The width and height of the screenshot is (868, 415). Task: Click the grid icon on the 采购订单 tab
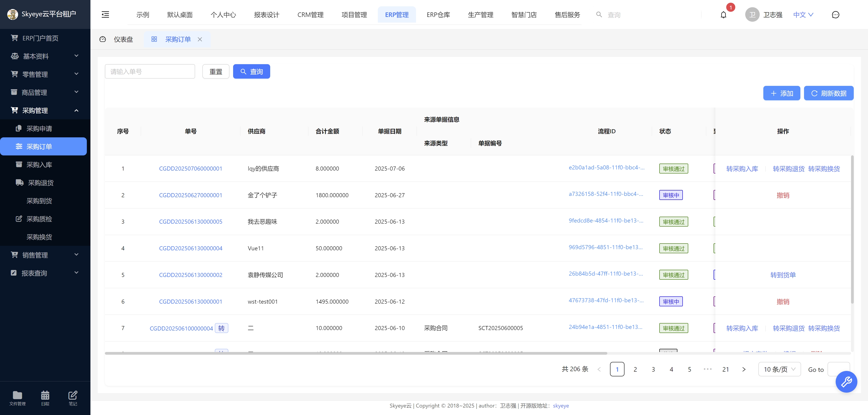154,39
